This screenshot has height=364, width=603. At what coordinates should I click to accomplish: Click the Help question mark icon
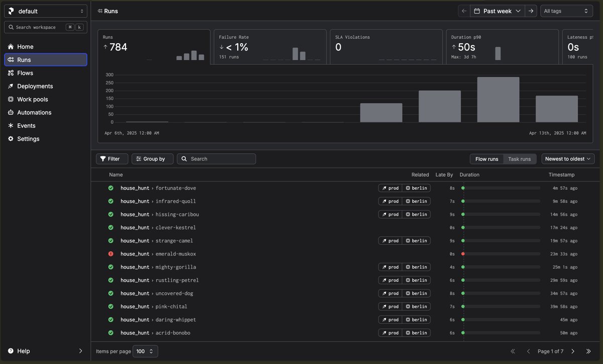(11, 351)
